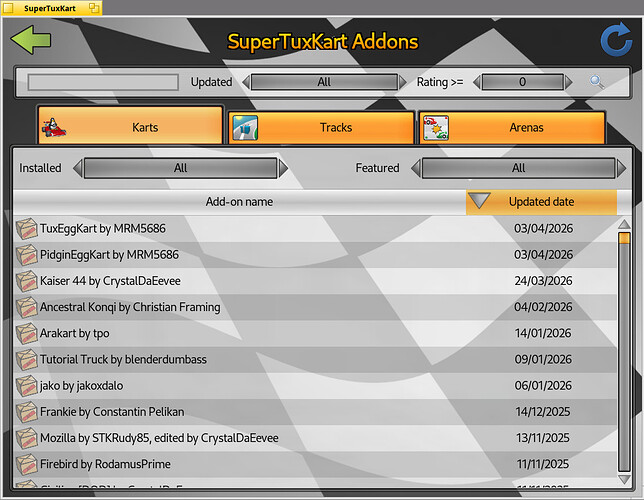Click the package icon beside Kaiser 44
The image size is (644, 500).
pyautogui.click(x=26, y=281)
